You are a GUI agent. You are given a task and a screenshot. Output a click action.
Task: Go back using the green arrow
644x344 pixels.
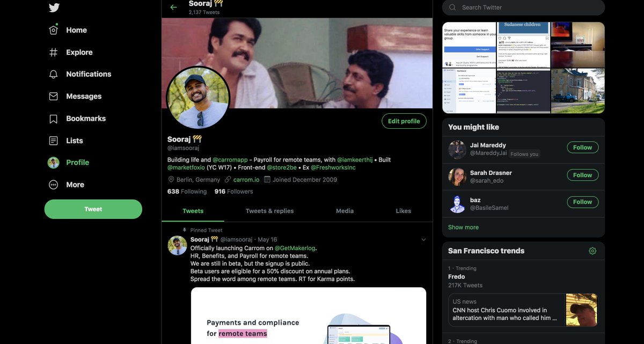pyautogui.click(x=173, y=8)
